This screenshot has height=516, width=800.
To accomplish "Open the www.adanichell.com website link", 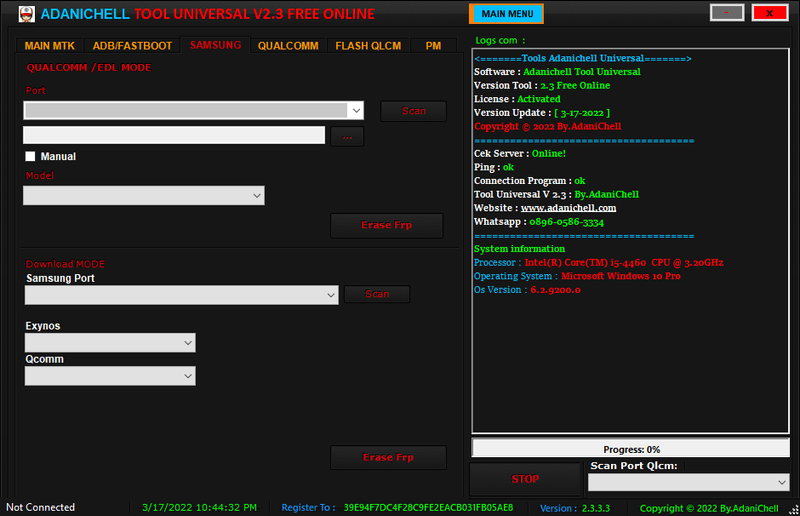I will pyautogui.click(x=568, y=208).
